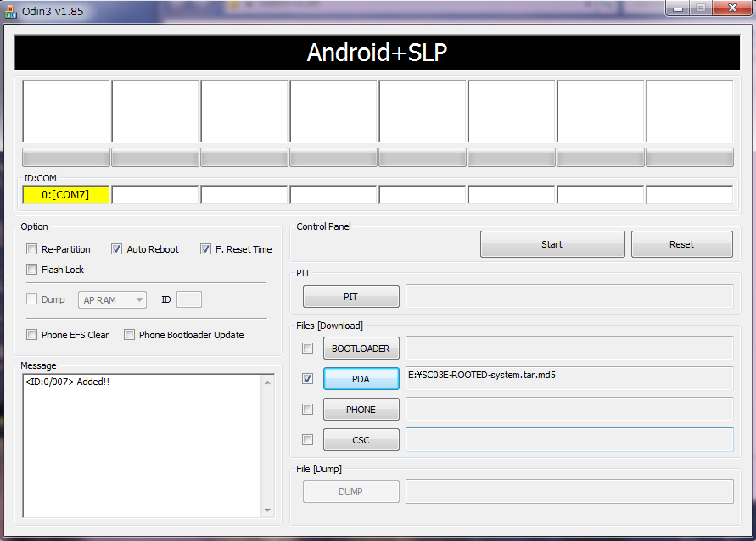Enable the Re-Partition checkbox
Viewport: 756px width, 541px height.
tap(32, 249)
